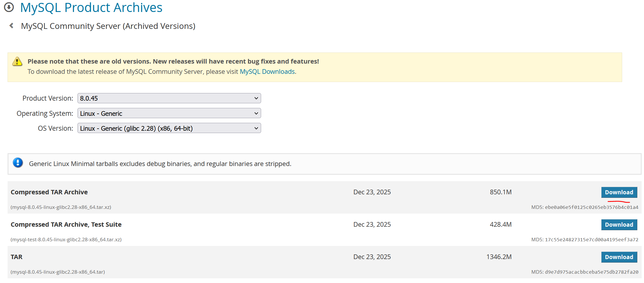644x283 pixels.
Task: Click the OS Version label
Action: pyautogui.click(x=55, y=128)
